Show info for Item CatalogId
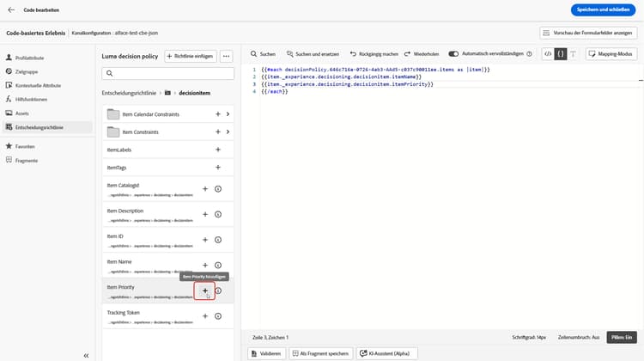The height and width of the screenshot is (361, 644). pyautogui.click(x=218, y=189)
